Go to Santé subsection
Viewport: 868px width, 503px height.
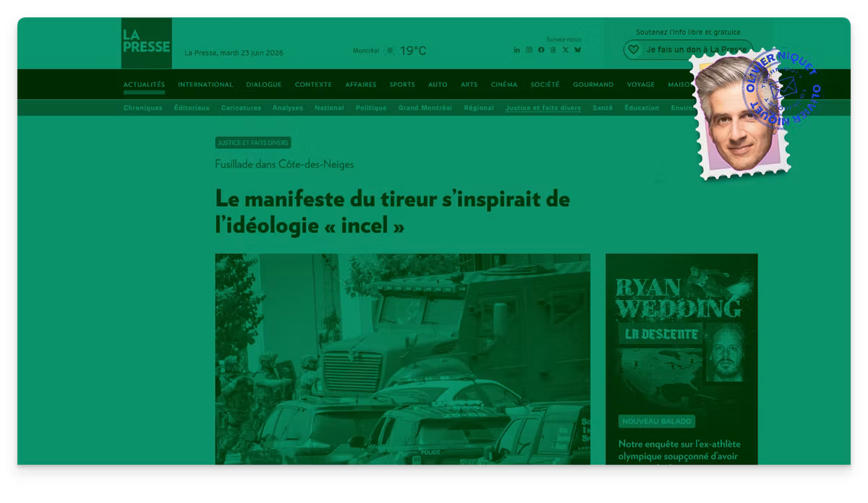coord(603,108)
